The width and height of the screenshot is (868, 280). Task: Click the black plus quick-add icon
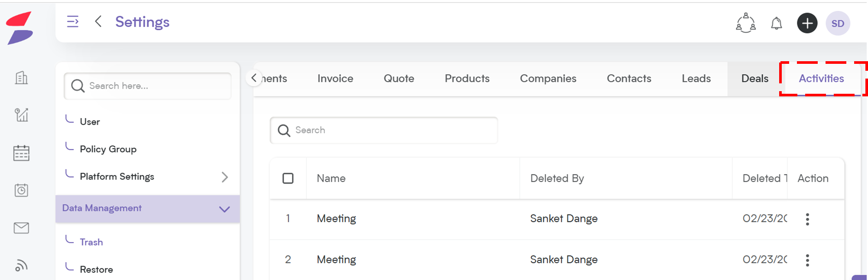point(807,23)
